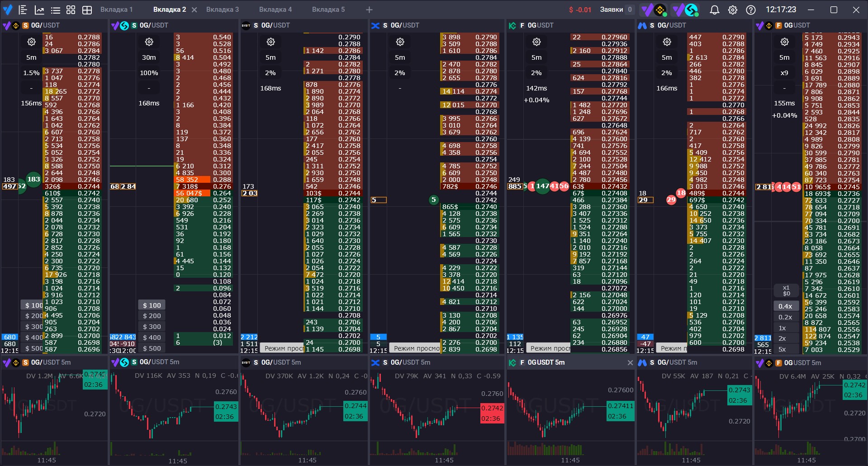The height and width of the screenshot is (466, 868).
Task: Open settings gear of the x9 futures order book
Action: click(784, 42)
